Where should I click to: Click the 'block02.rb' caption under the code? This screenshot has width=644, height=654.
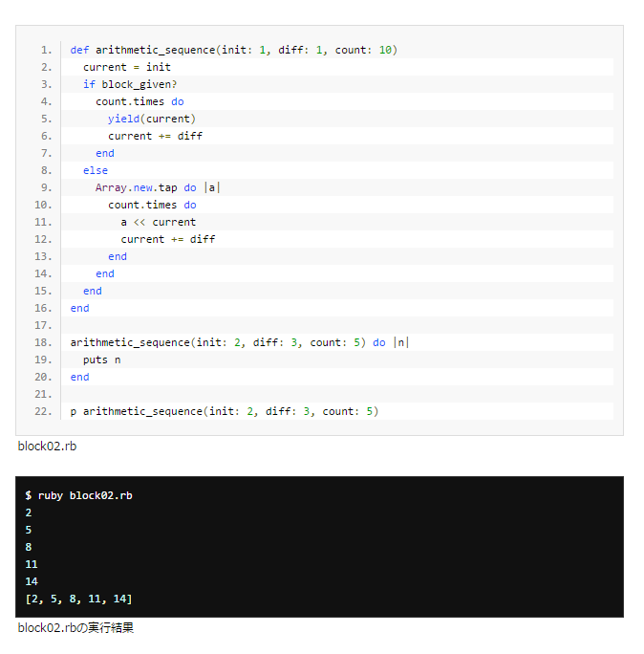[x=46, y=446]
